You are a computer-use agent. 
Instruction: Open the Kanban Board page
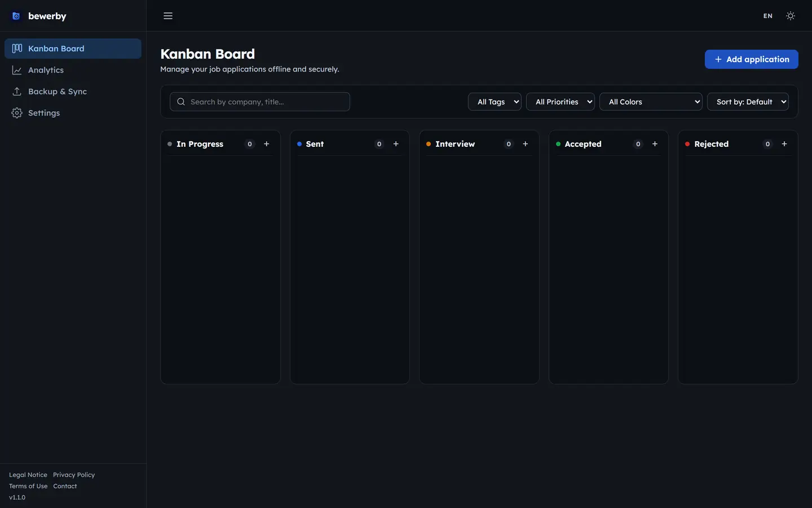(x=73, y=49)
